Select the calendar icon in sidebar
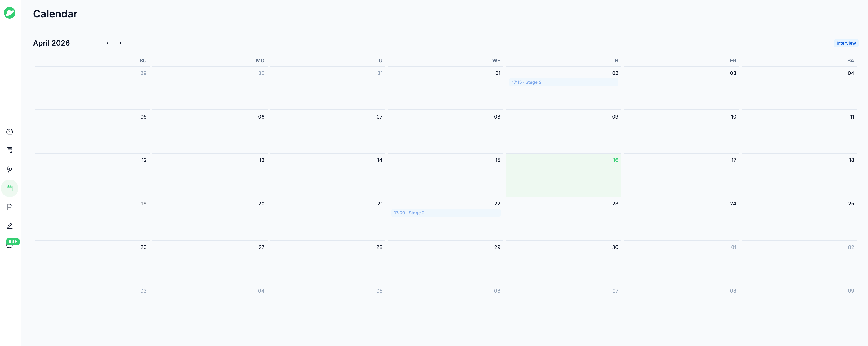Viewport: 868px width, 346px height. [10, 188]
